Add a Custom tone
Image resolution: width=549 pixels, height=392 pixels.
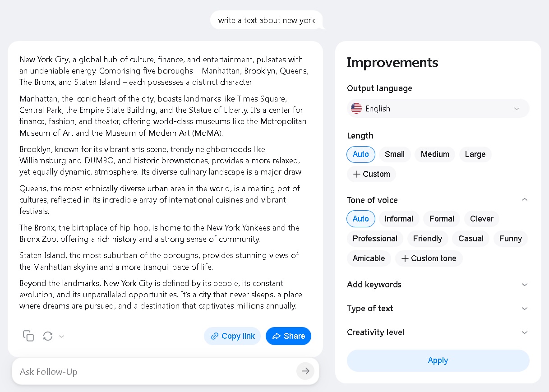[x=429, y=258]
